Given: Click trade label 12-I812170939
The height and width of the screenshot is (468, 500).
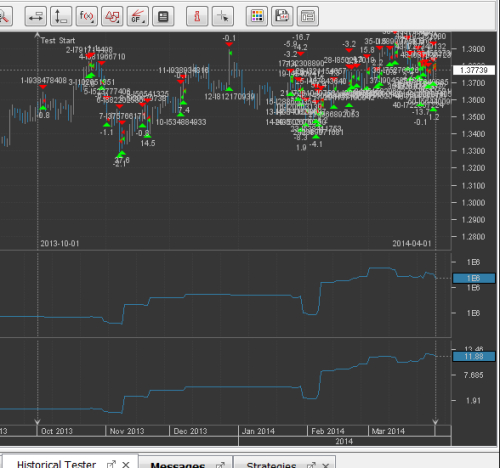Looking at the screenshot, I should tap(229, 97).
